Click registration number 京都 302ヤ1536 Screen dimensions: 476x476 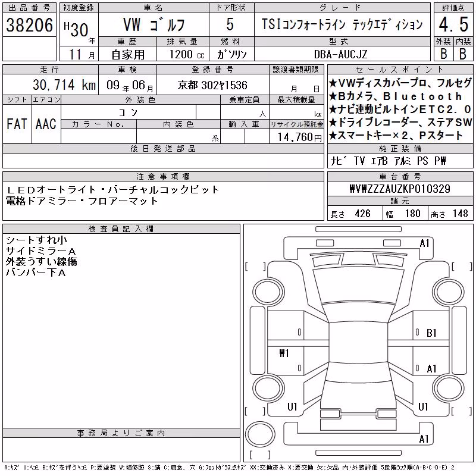click(x=212, y=85)
